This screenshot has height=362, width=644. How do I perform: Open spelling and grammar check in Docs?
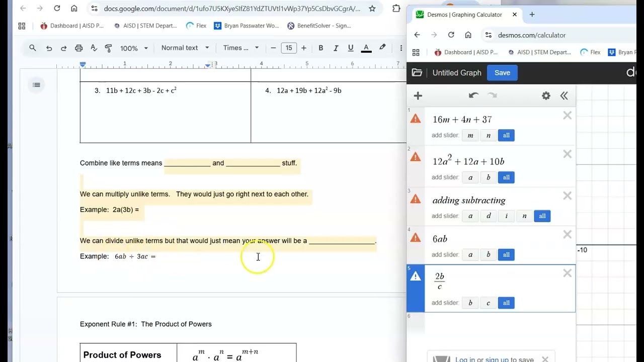click(x=94, y=48)
